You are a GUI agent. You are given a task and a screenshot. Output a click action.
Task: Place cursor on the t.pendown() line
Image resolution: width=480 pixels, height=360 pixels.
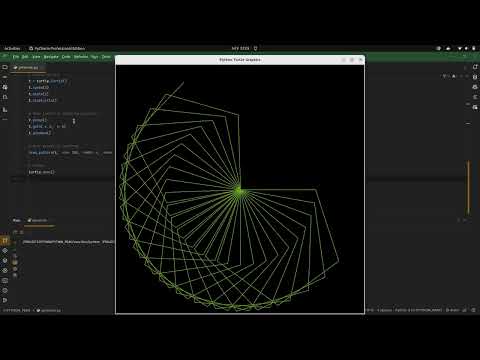click(39, 133)
